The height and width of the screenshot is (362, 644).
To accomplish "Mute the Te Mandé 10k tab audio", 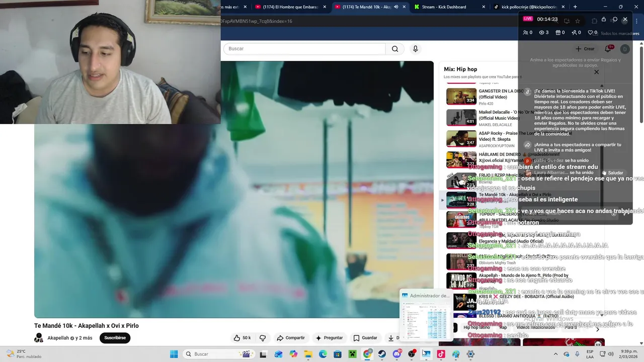I will click(x=396, y=7).
